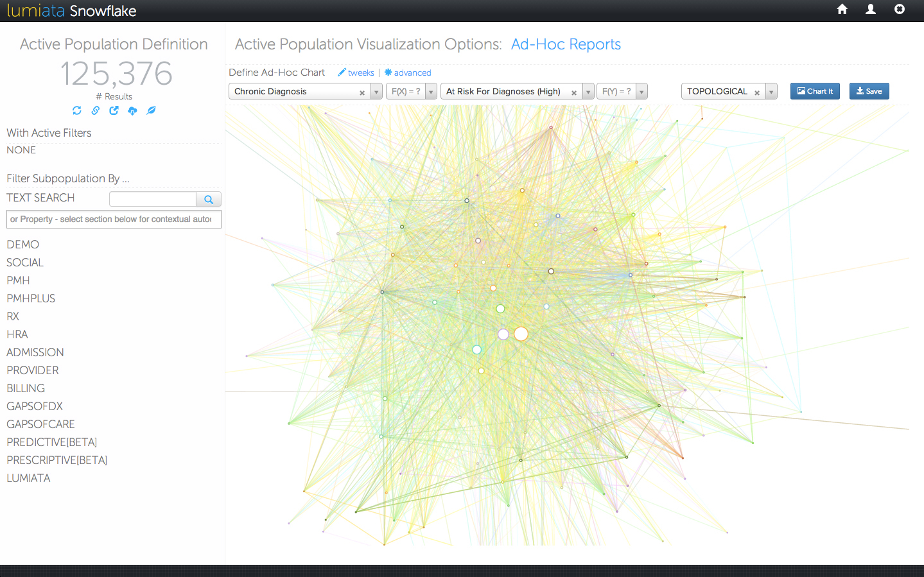Open the F(X) = ? dropdown
Viewport: 924px width, 577px height.
click(x=412, y=91)
